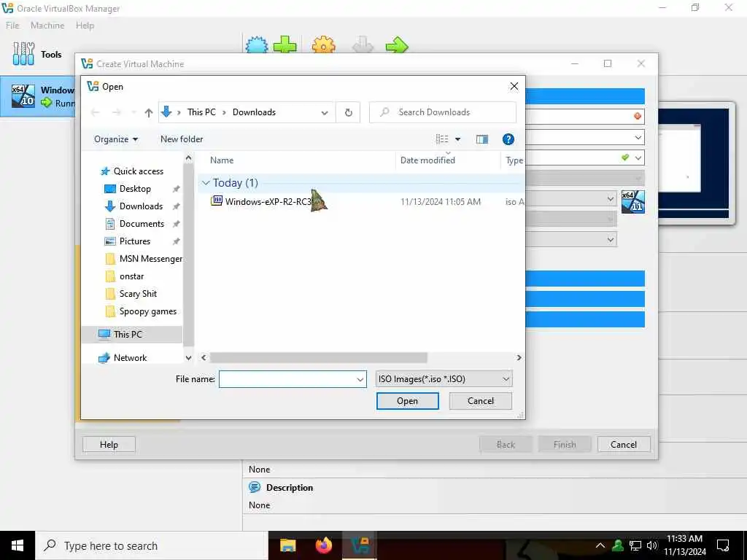Click the Back arrow in Open dialog
This screenshot has height=560, width=747.
click(96, 112)
